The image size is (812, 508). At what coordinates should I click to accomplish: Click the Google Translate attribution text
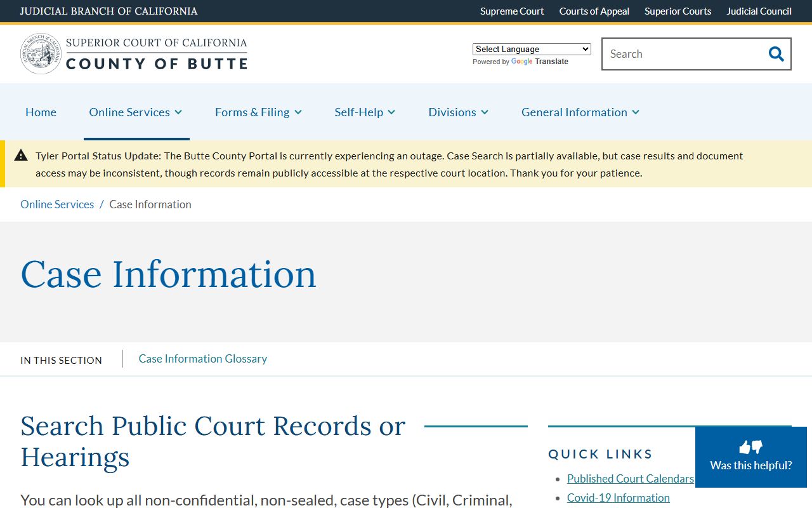click(x=520, y=62)
